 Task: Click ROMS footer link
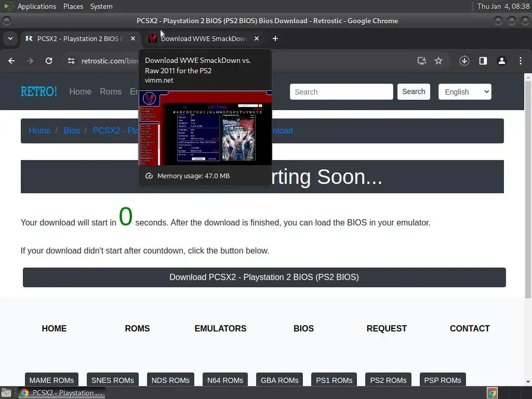(x=137, y=328)
